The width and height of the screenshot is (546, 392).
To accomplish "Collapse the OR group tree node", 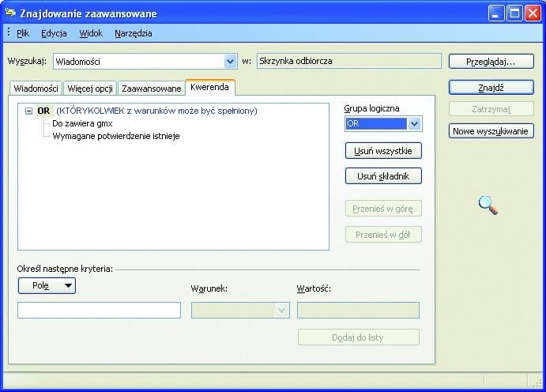I will pyautogui.click(x=29, y=111).
